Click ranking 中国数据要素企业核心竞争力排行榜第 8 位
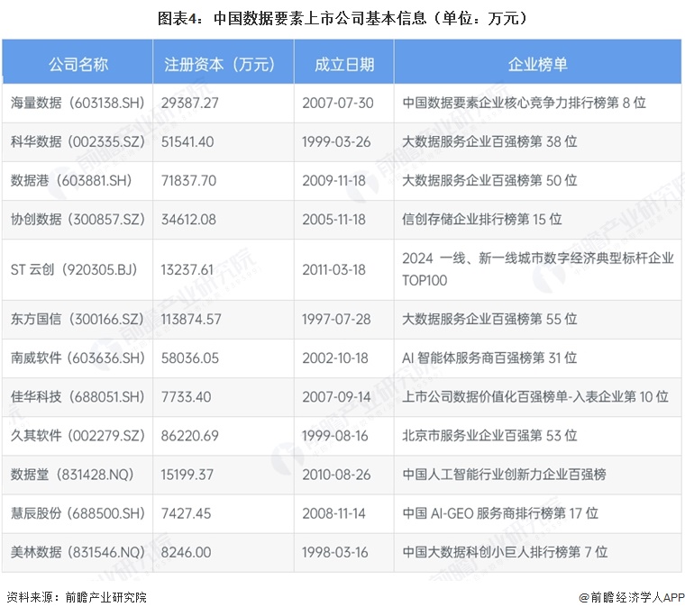Viewport: 685px width, 616px height. coord(524,103)
